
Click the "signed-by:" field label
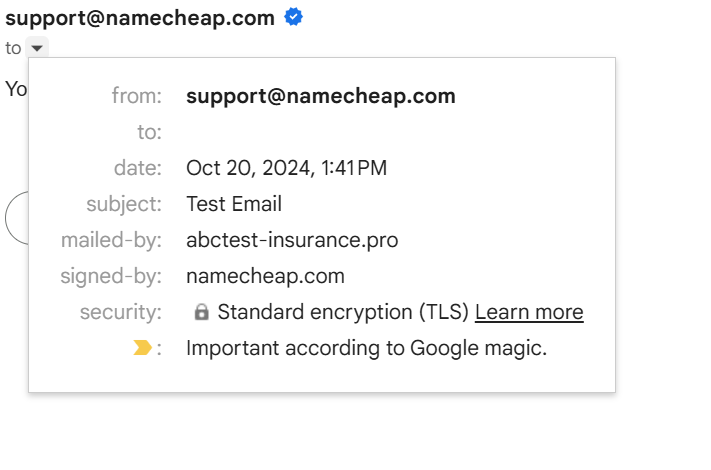(110, 276)
